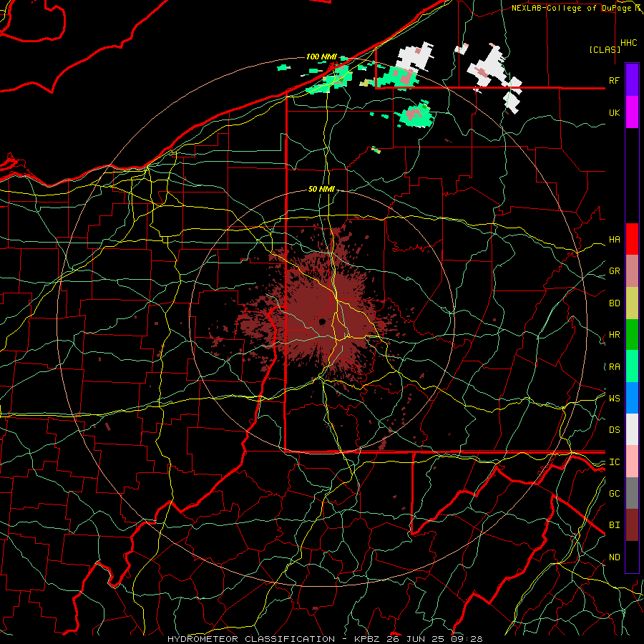This screenshot has height=644, width=644.
Task: Click the BD legend label
Action: 614,303
